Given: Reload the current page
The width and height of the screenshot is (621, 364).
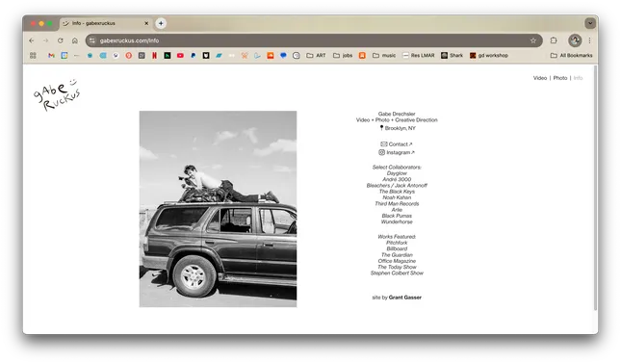Looking at the screenshot, I should (61, 40).
